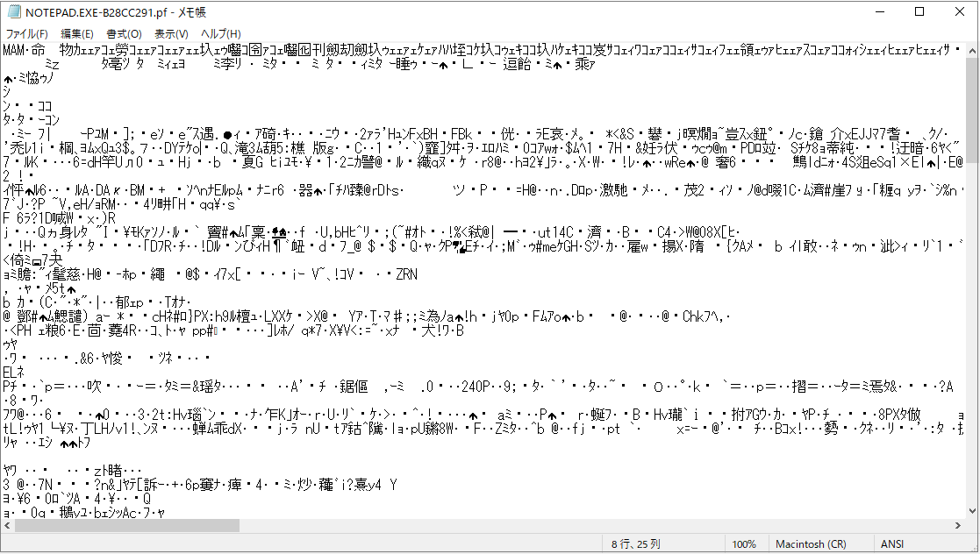The height and width of the screenshot is (554, 980).
Task: Click the 100% zoom status entry
Action: click(x=744, y=544)
